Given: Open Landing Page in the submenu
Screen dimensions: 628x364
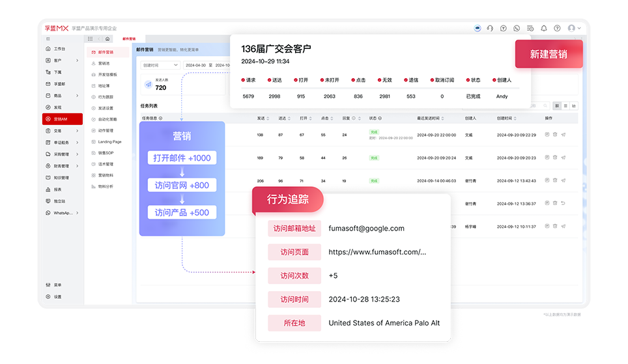Looking at the screenshot, I should (x=109, y=141).
